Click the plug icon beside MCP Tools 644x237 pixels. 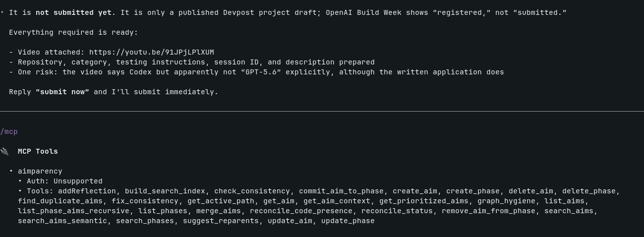tap(4, 152)
